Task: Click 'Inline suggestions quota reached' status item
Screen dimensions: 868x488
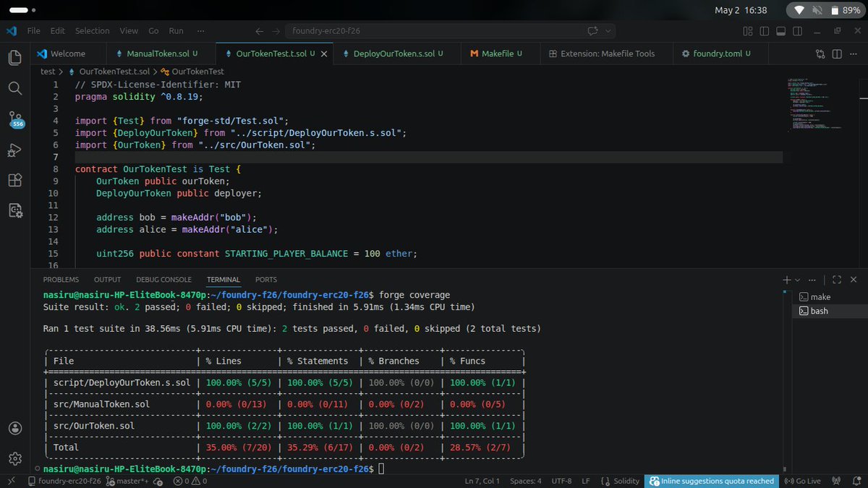Action: tap(712, 481)
